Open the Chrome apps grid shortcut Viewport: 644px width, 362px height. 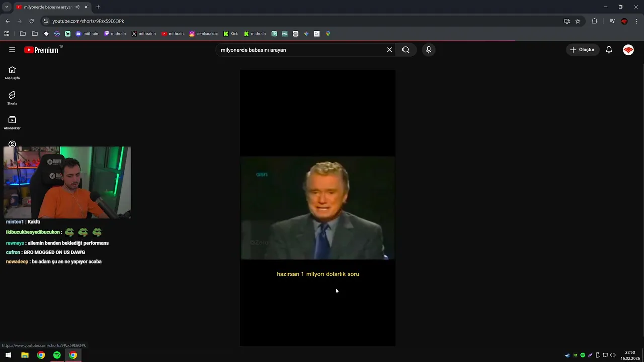(7, 34)
